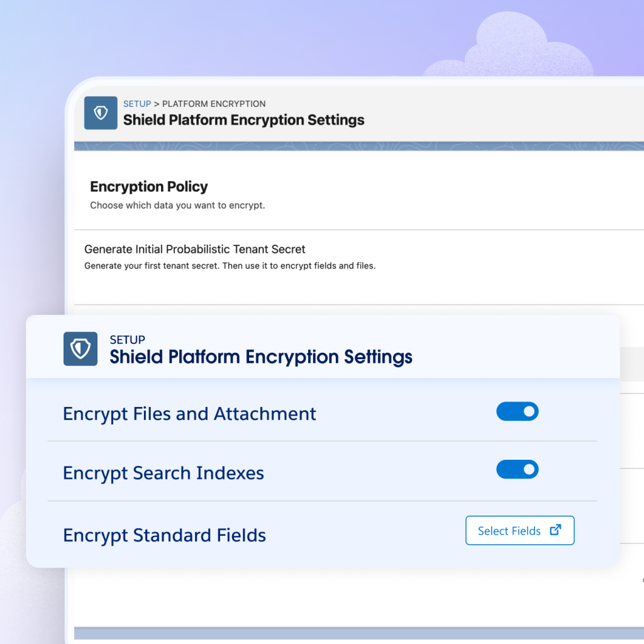Toggle Encrypt Search Indexes switch
Image resolution: width=644 pixels, height=644 pixels.
517,469
